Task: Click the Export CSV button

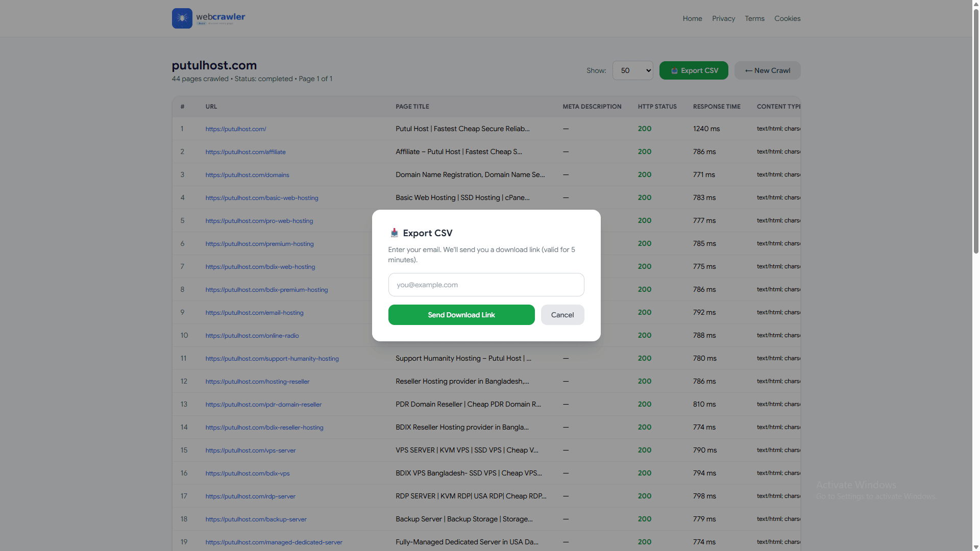Action: click(x=693, y=70)
